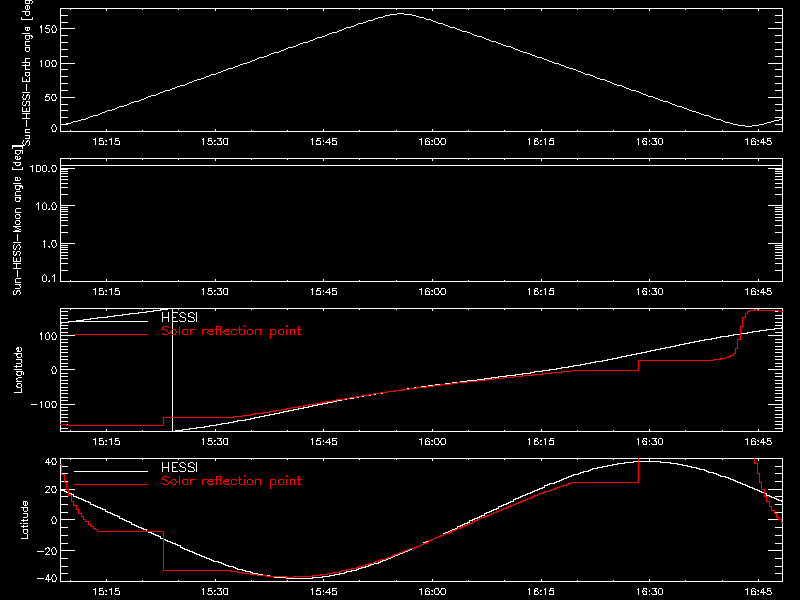Click the 0.1 tick in Moon angle plot
800x600 pixels.
pos(49,278)
